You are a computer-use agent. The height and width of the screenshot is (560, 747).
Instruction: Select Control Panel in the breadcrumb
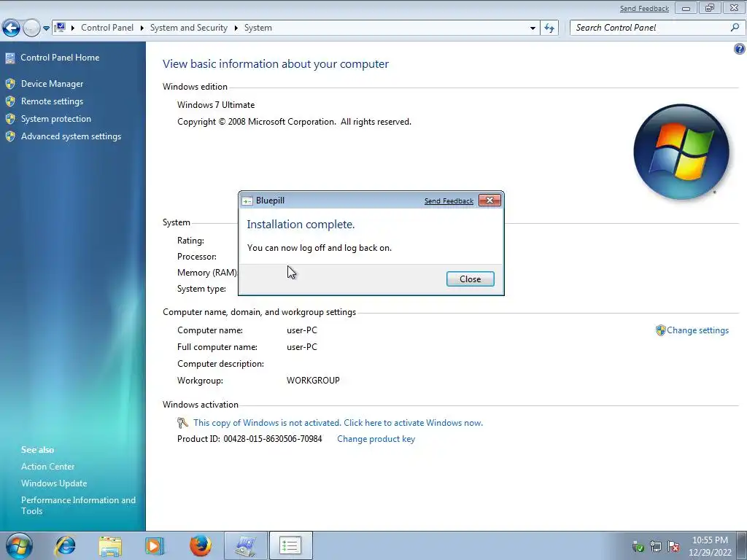[x=107, y=28]
